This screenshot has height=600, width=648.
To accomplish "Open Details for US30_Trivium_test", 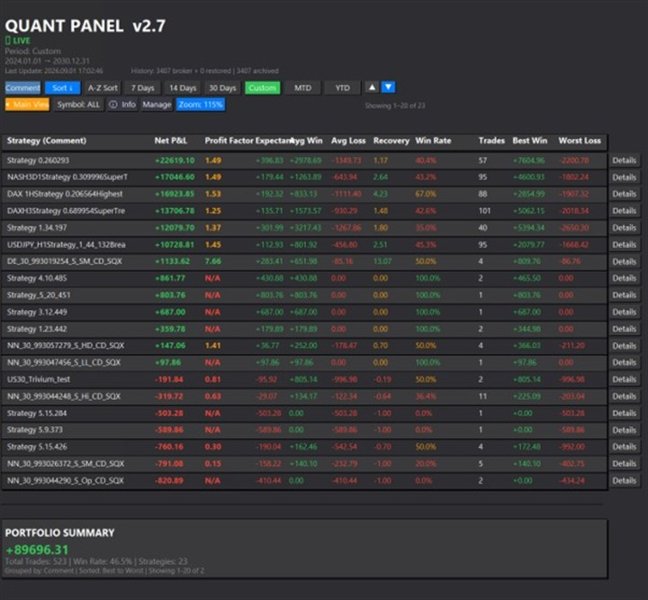I will 624,379.
